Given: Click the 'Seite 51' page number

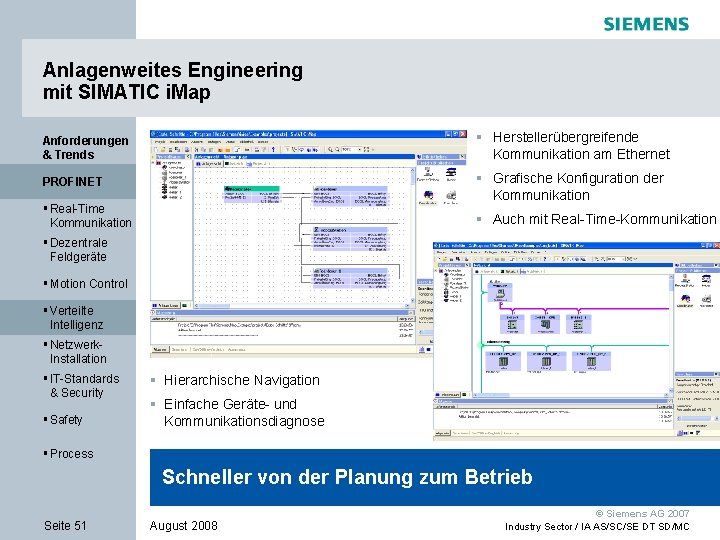Looking at the screenshot, I should (65, 526).
